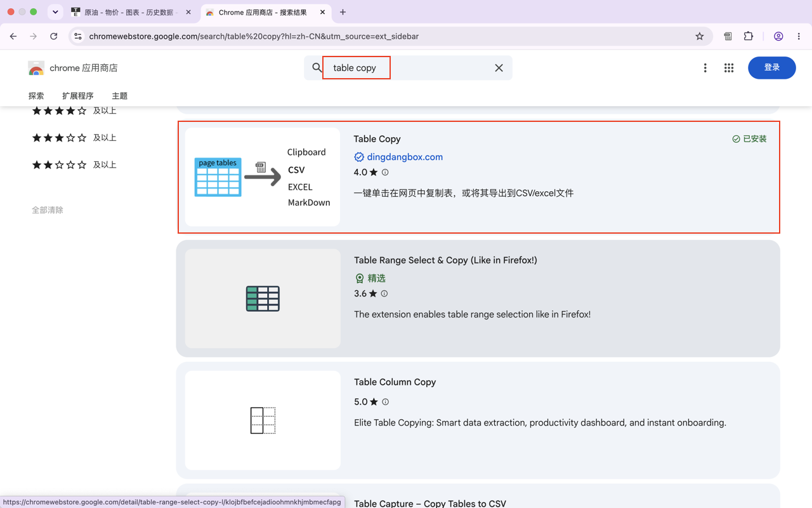
Task: Open the Chrome three-dot browser menu
Action: pyautogui.click(x=799, y=36)
